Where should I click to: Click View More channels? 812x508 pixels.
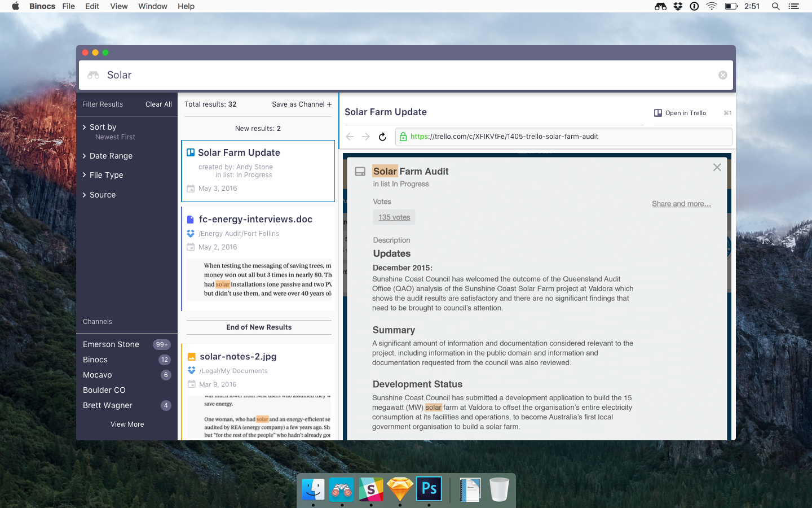click(x=127, y=424)
